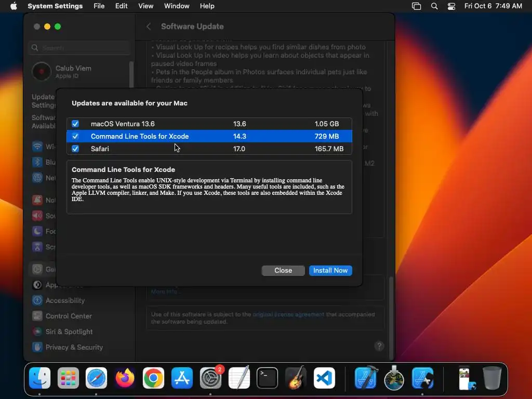Select the Notifications bell sidebar icon

(37, 200)
